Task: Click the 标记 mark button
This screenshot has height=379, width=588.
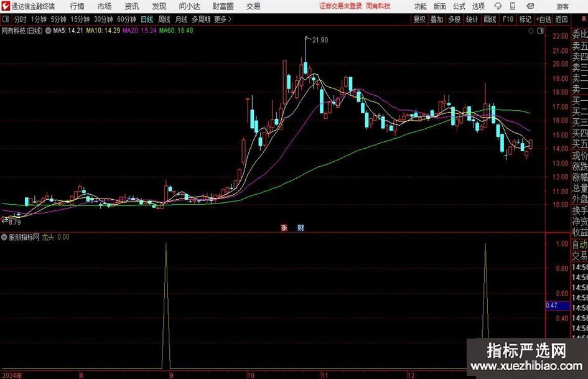Action: point(525,19)
